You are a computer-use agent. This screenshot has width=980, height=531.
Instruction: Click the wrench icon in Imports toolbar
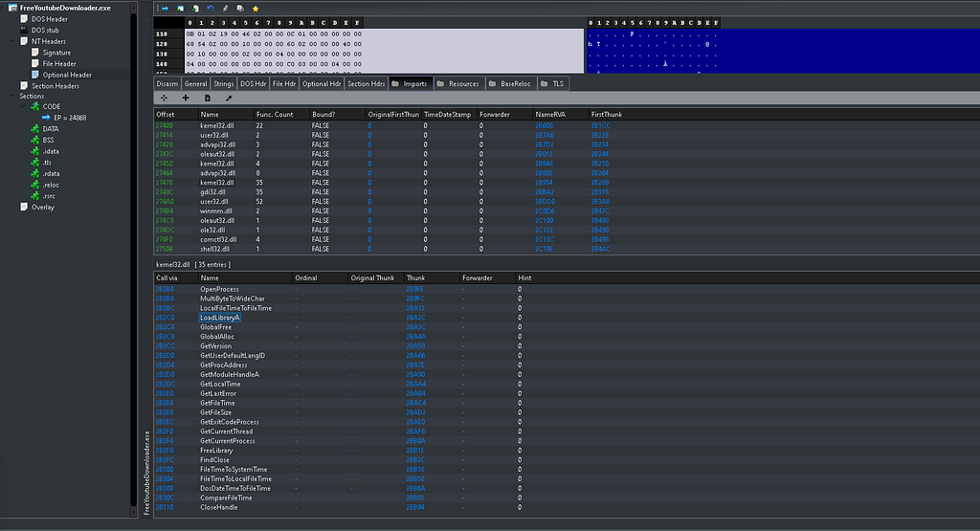click(229, 99)
